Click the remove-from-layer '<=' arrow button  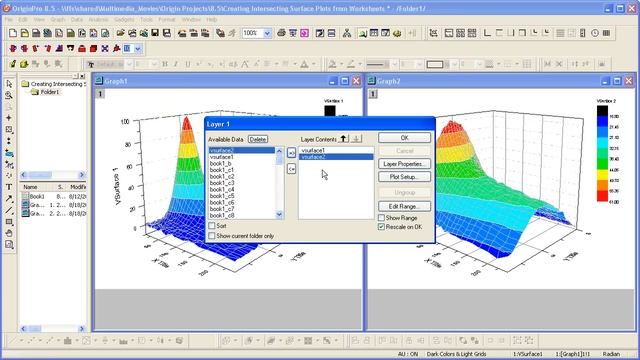(x=291, y=169)
